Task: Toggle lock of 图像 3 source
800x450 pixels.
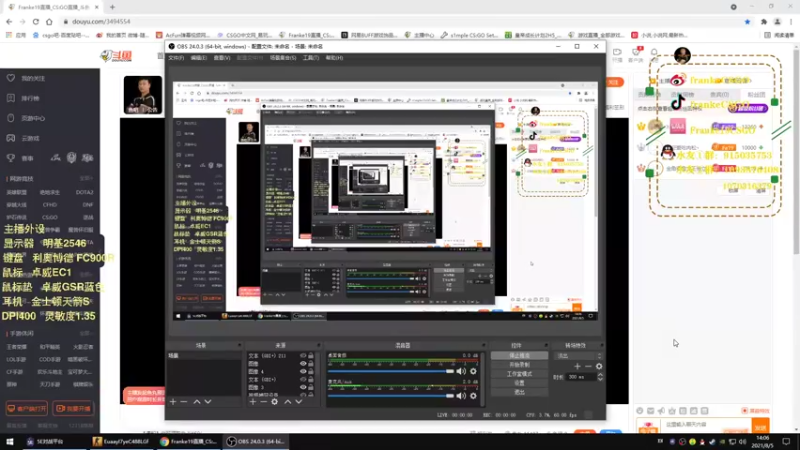Action: tap(311, 387)
